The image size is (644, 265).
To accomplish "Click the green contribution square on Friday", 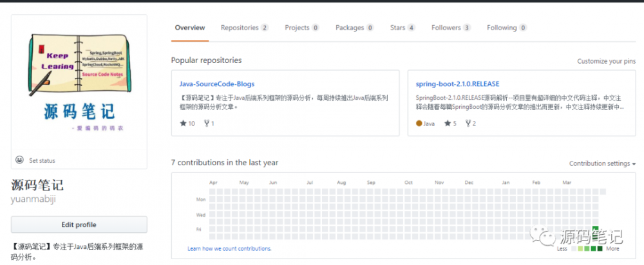I will click(595, 229).
